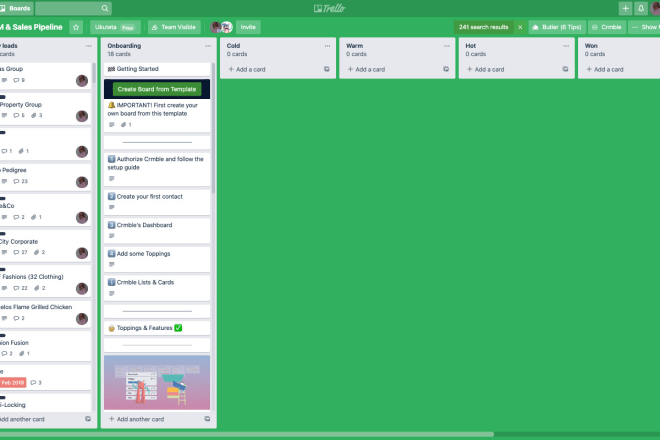Image resolution: width=660 pixels, height=440 pixels.
Task: Click the M & Sales Pipeline board title
Action: point(31,27)
